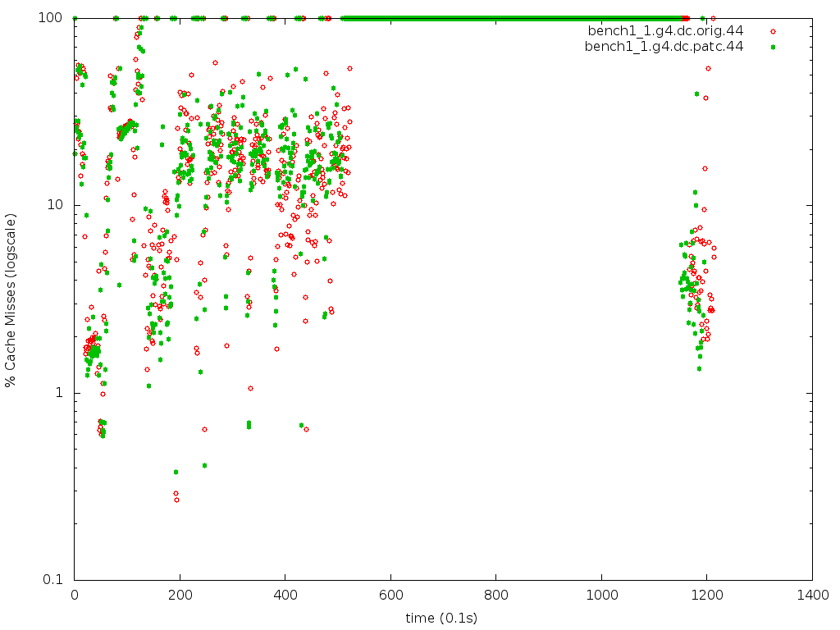
Task: Click the green legend marker for patc.44
Action: coord(772,47)
